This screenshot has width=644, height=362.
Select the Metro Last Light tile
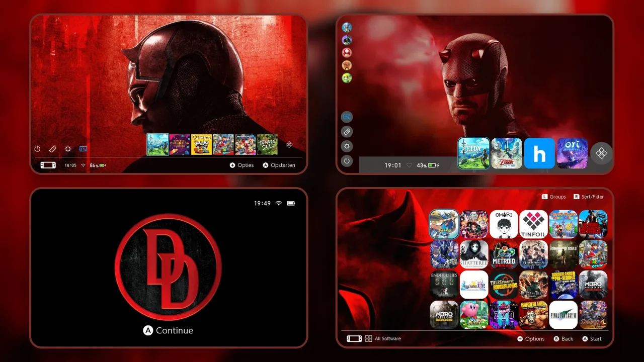pos(444,315)
